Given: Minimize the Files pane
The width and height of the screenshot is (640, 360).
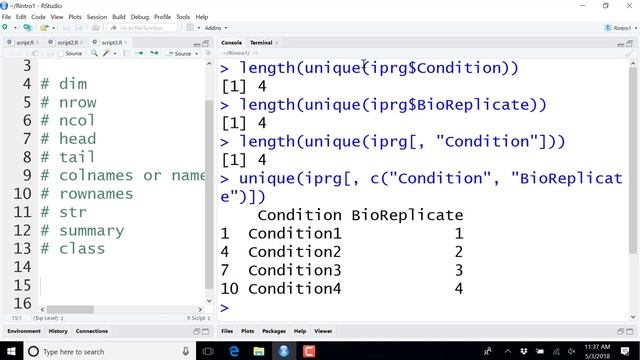Looking at the screenshot, I should tap(620, 331).
